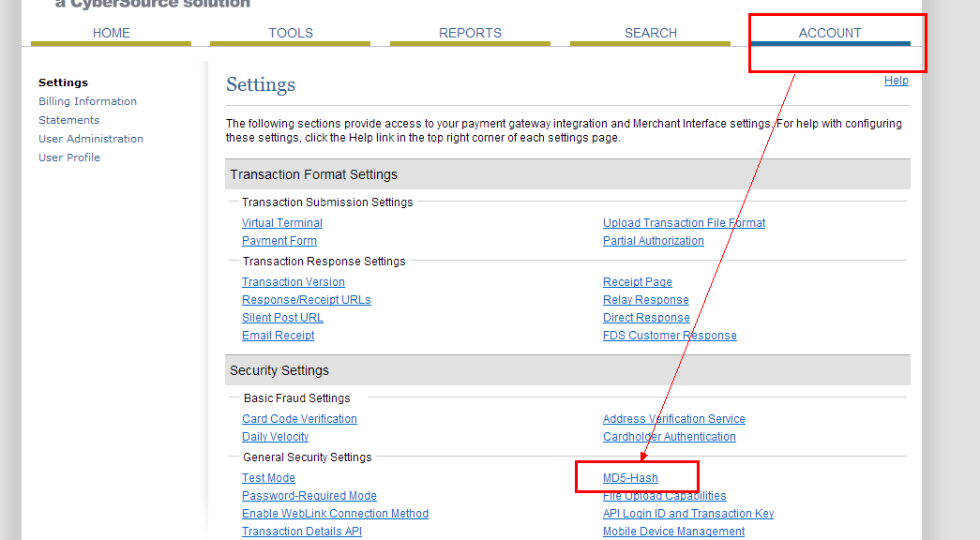Select Settings in the sidebar
Screen dimensions: 980x540
pyautogui.click(x=63, y=82)
